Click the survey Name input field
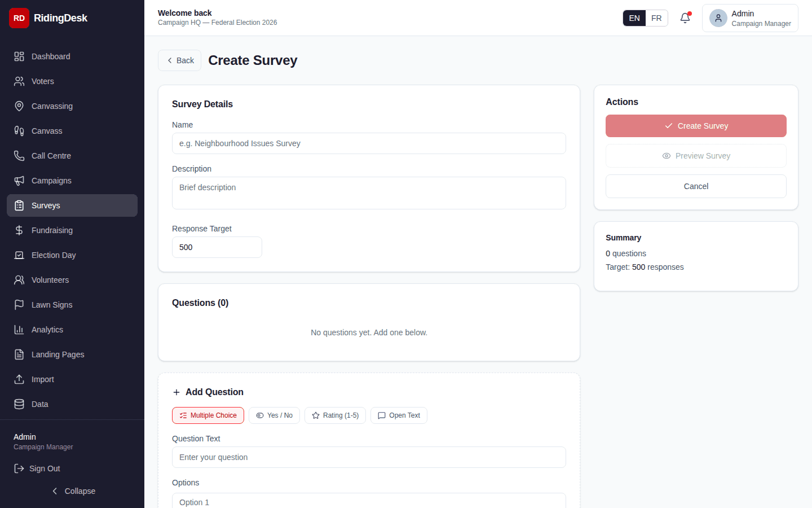The height and width of the screenshot is (508, 812). (x=369, y=143)
